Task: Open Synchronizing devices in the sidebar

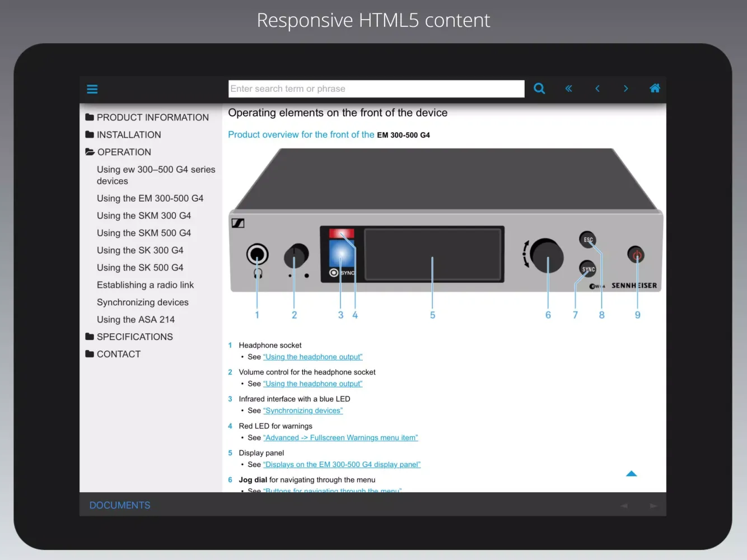Action: click(x=143, y=302)
